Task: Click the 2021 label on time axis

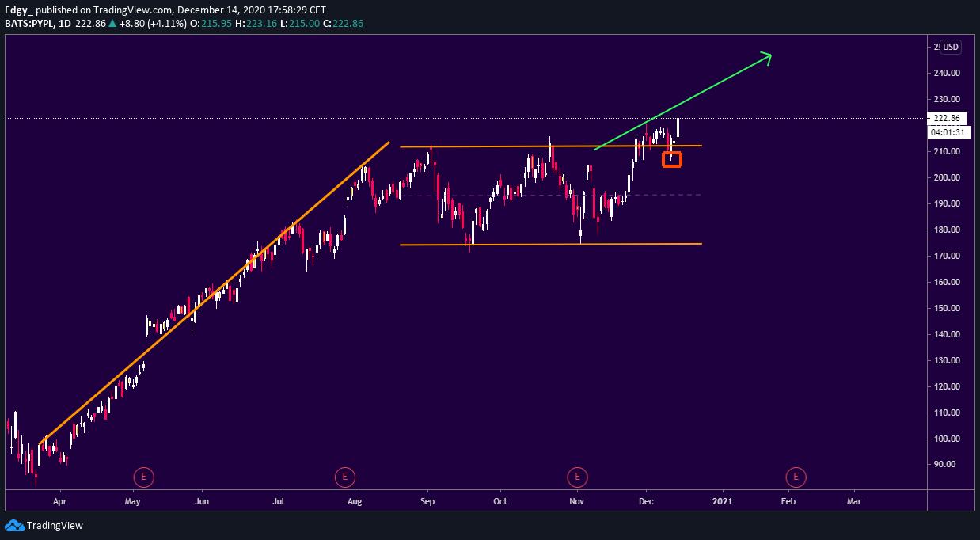Action: pyautogui.click(x=722, y=501)
